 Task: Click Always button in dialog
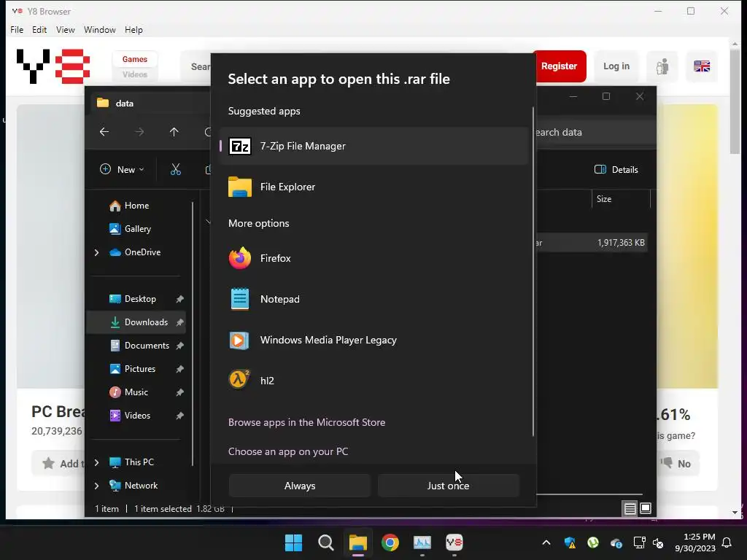(x=300, y=486)
